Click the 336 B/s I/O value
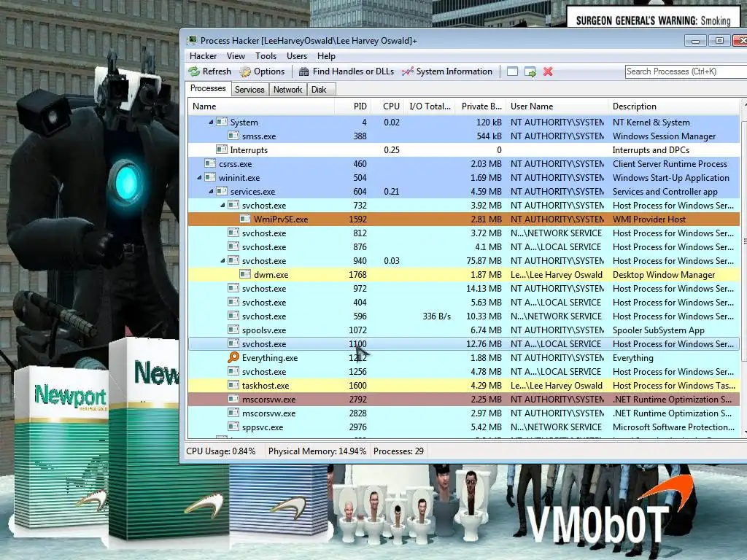This screenshot has width=747, height=560. coord(436,316)
